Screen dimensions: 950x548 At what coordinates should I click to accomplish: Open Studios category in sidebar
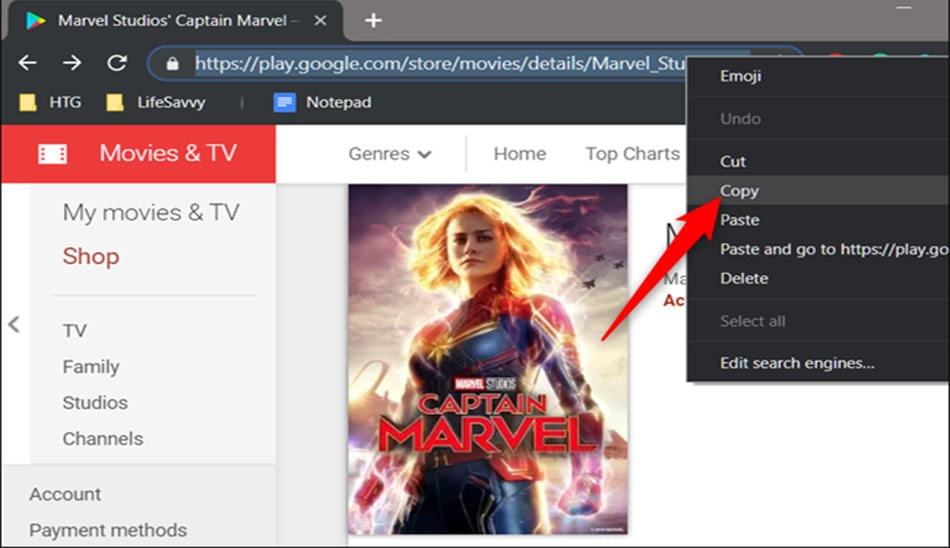click(x=95, y=403)
